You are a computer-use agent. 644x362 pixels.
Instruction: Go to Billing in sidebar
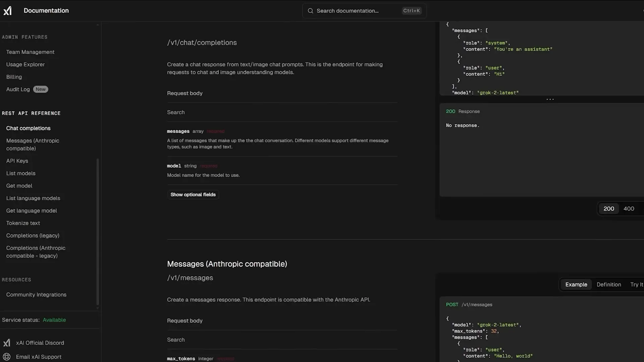coord(14,77)
